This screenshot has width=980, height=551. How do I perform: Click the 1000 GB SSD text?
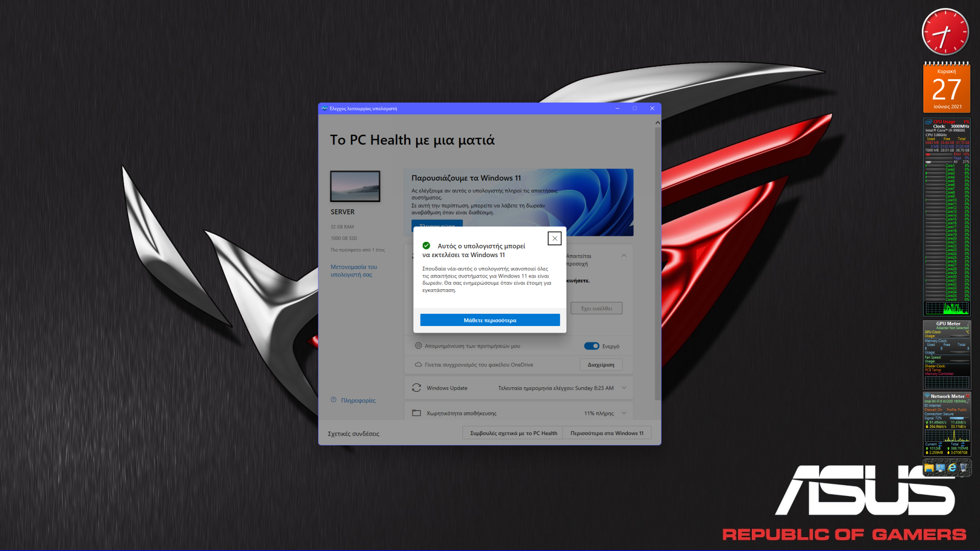click(x=344, y=238)
